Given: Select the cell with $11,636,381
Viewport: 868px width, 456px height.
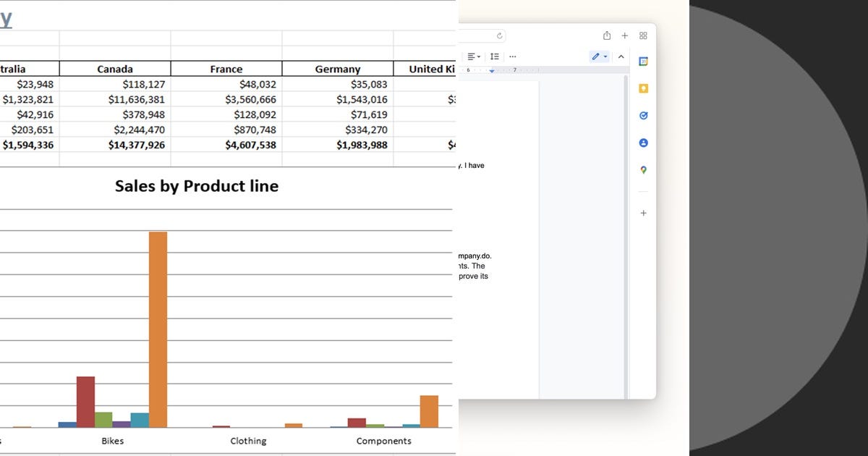Looking at the screenshot, I should pos(115,99).
